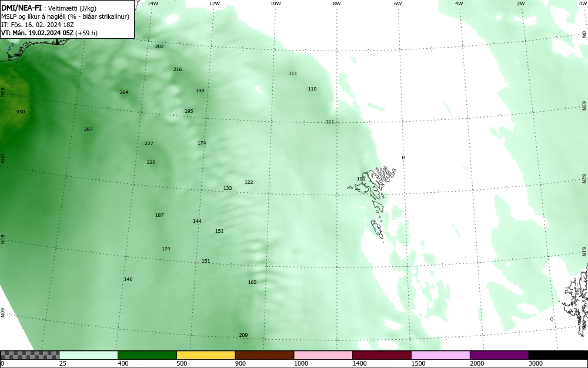Select the map value '264'
The height and width of the screenshot is (368, 588).
pos(124,92)
